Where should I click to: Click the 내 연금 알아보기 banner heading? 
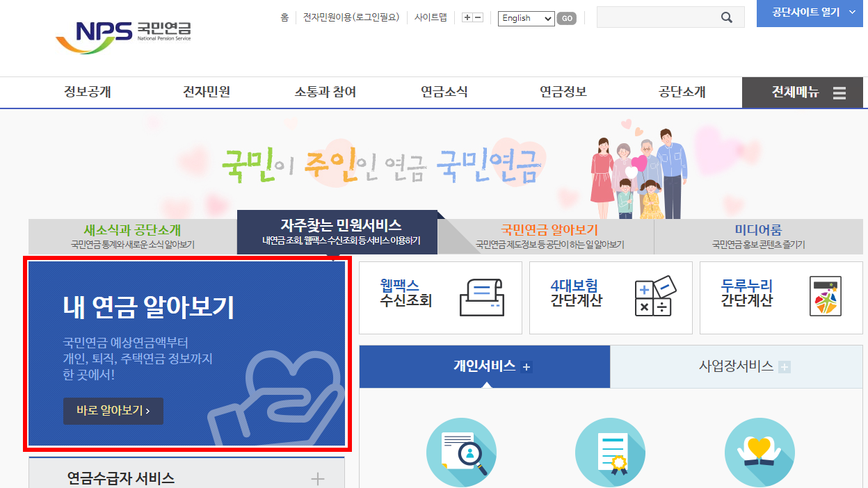point(148,307)
